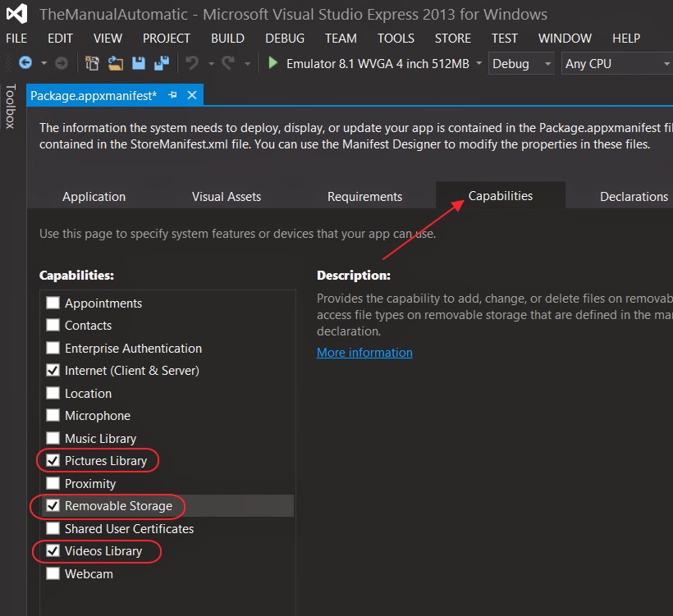Open the redo history dropdown arrow
This screenshot has width=673, height=616.
(x=247, y=63)
